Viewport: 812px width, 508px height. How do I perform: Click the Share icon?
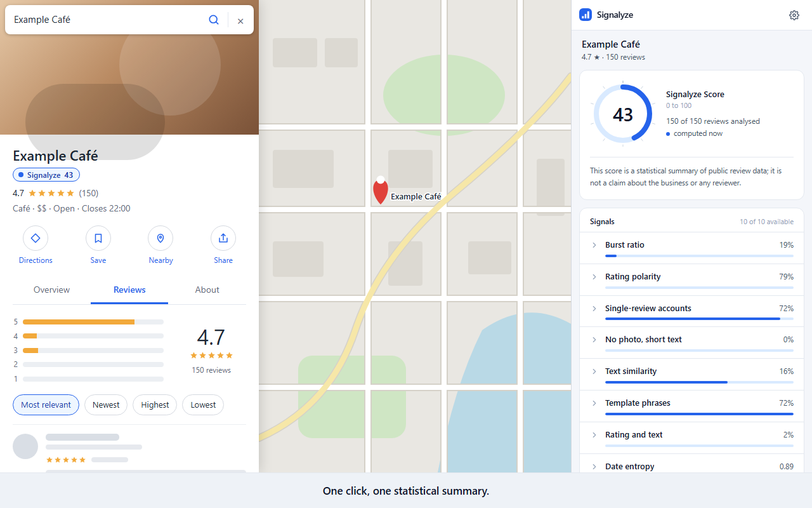click(x=223, y=238)
